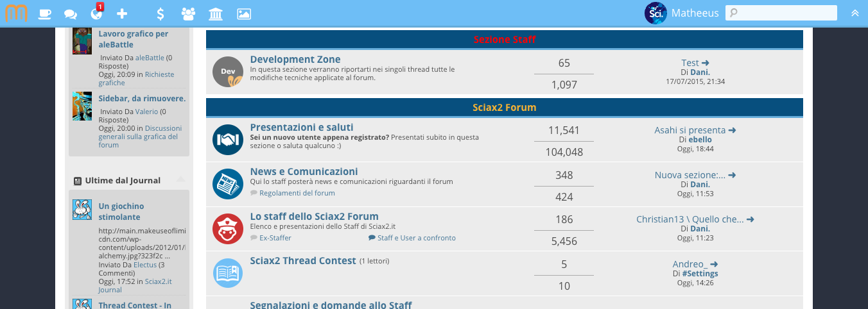This screenshot has height=309, width=868.
Task: Open Presentazioni e saluti forum
Action: point(302,128)
